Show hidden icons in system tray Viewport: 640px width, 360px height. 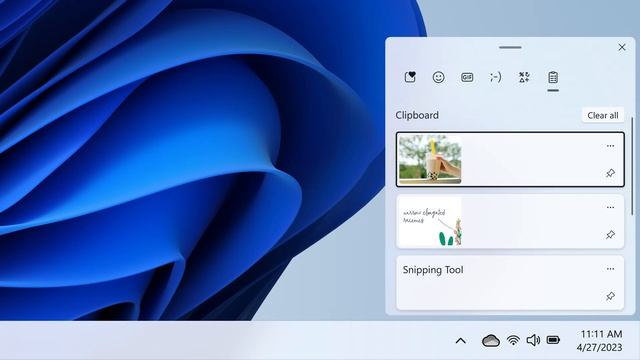[x=461, y=340]
